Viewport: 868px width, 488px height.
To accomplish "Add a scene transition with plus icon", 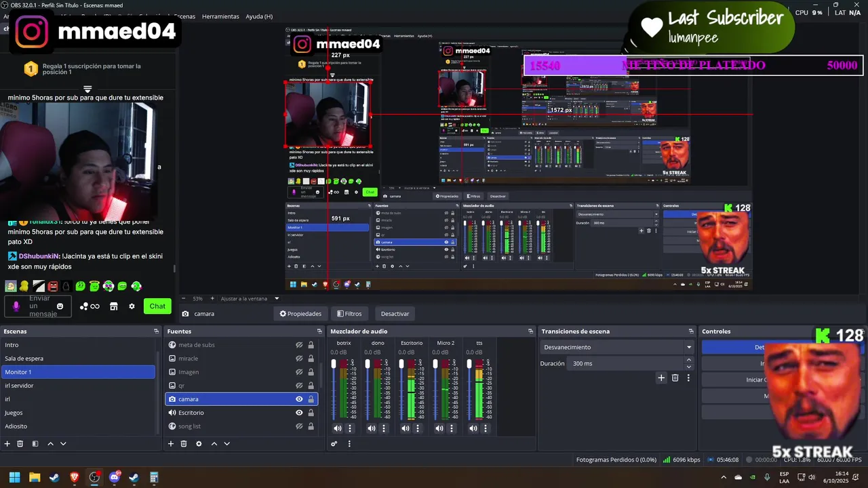I will (661, 378).
